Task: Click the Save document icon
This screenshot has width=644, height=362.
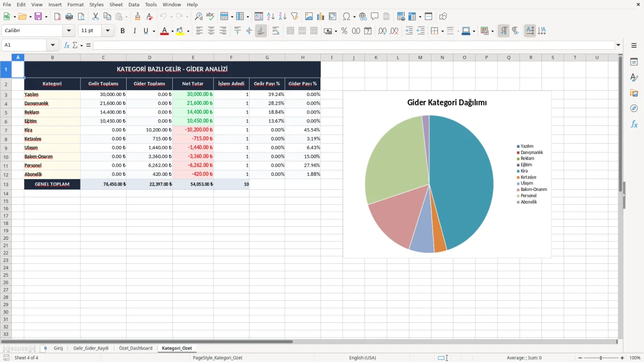Action: pos(38,17)
